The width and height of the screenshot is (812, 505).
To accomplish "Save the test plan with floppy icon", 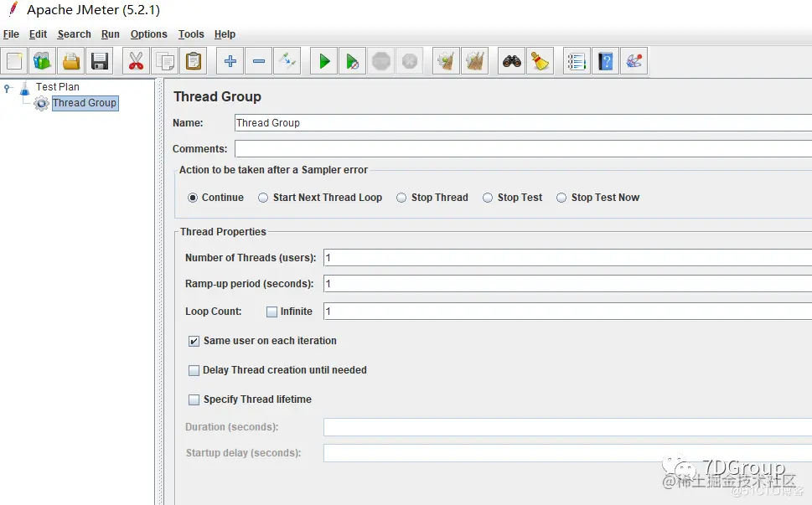I will [x=100, y=61].
